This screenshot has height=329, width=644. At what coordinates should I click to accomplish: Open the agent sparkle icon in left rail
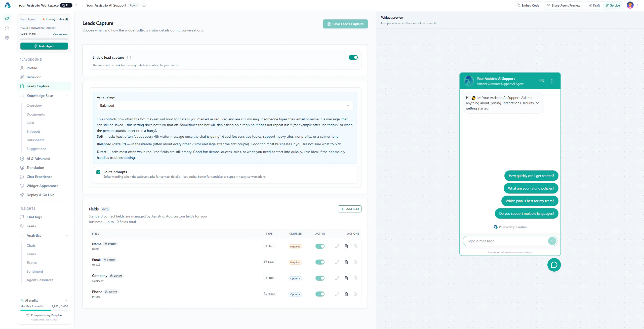pos(7,19)
